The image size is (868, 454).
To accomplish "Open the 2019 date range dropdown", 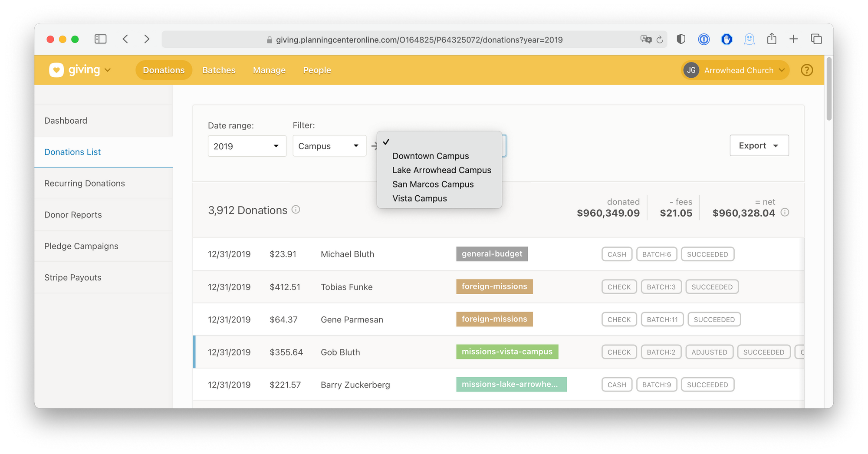I will click(247, 146).
